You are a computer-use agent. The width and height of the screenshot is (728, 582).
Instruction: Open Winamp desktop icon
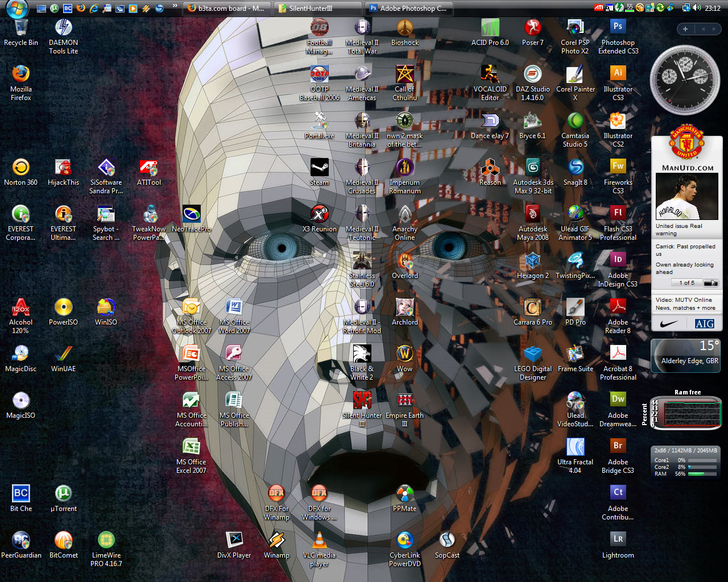coord(277,545)
